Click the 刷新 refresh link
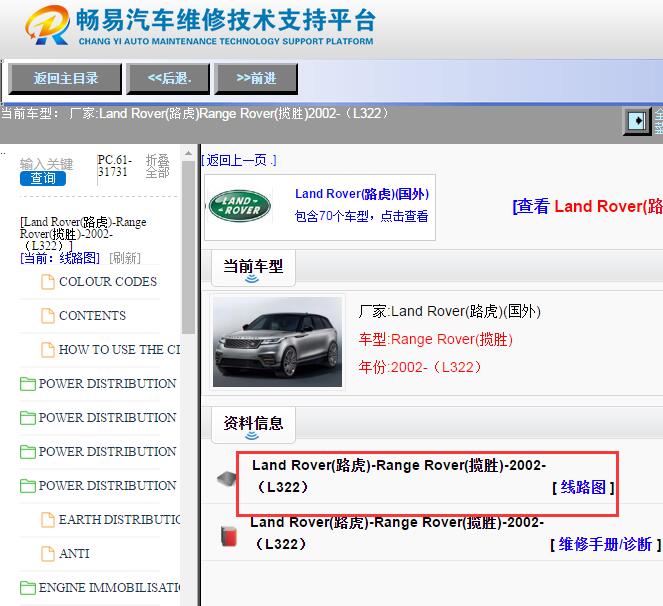This screenshot has width=663, height=606. click(x=125, y=258)
